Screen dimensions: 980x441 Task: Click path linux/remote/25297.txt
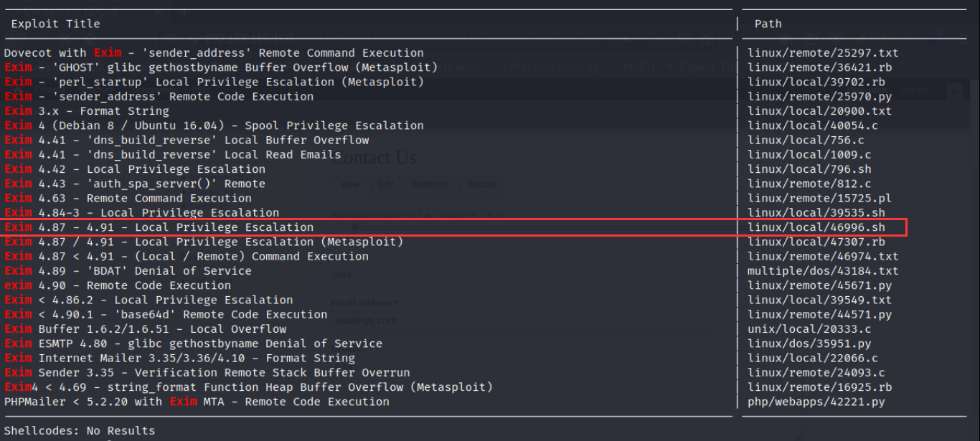point(823,53)
